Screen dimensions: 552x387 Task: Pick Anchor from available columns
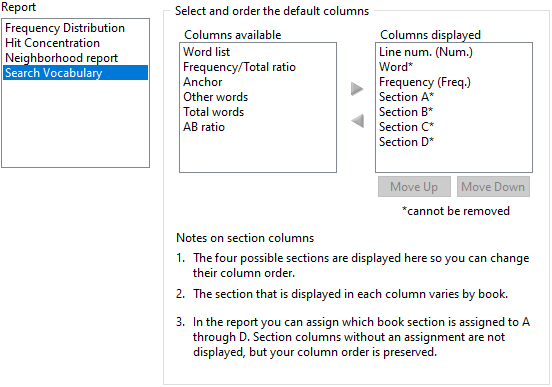click(258, 82)
